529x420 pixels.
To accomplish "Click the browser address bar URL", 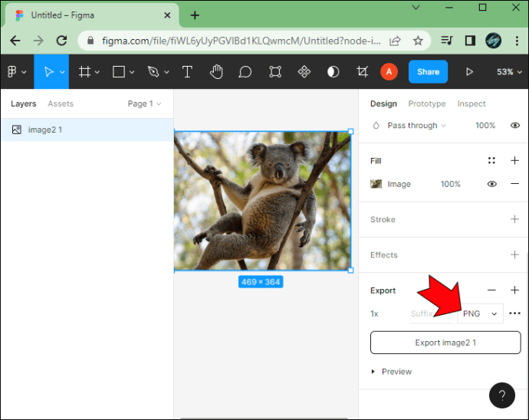I will click(242, 41).
